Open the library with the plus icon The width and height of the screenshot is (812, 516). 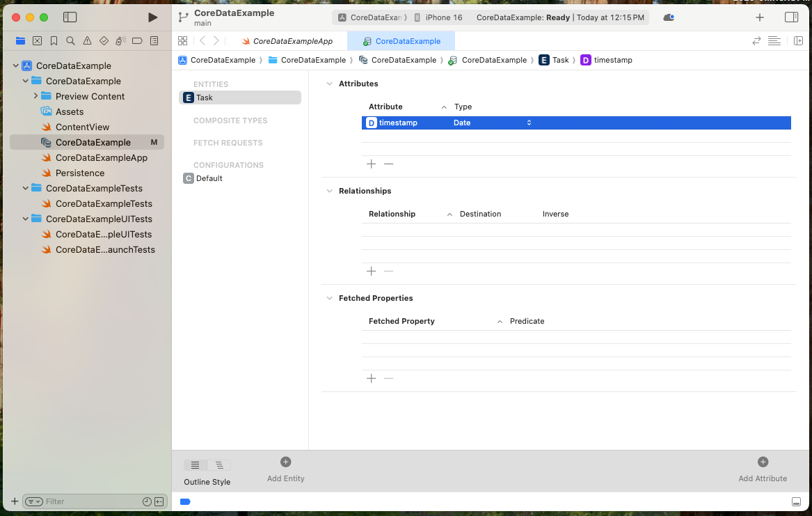(760, 17)
